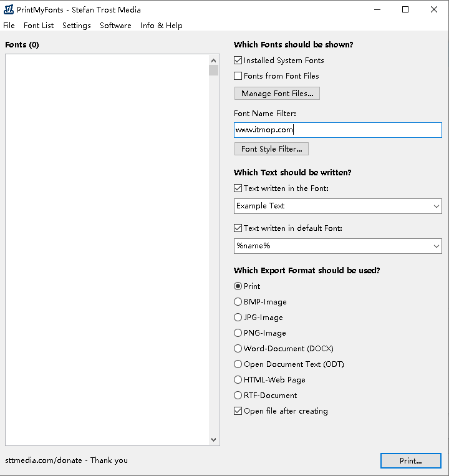Viewport: 449px width, 476px height.
Task: Expand the %name% dropdown
Action: [x=435, y=246]
